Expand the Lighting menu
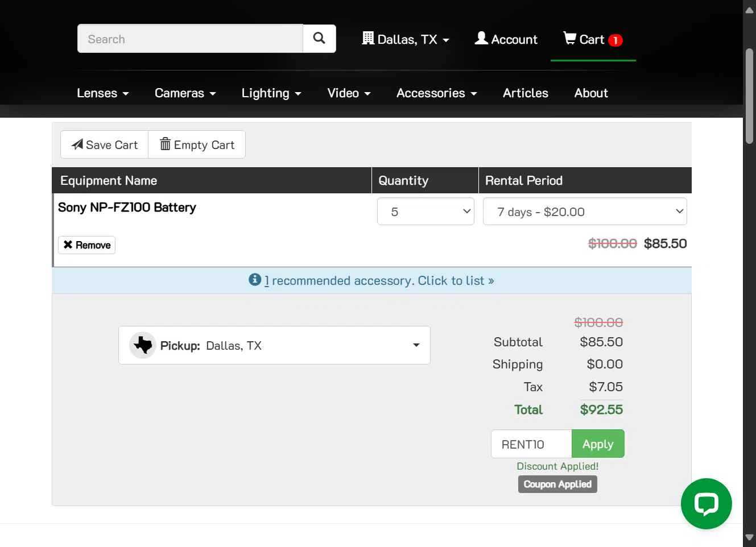Screen dimensions: 756x547 pyautogui.click(x=271, y=93)
